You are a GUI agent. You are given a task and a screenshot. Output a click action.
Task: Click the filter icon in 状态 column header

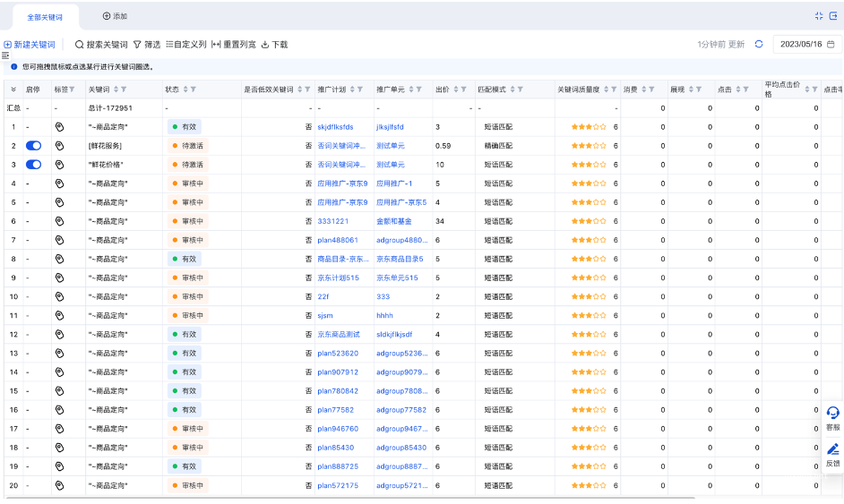click(x=194, y=90)
